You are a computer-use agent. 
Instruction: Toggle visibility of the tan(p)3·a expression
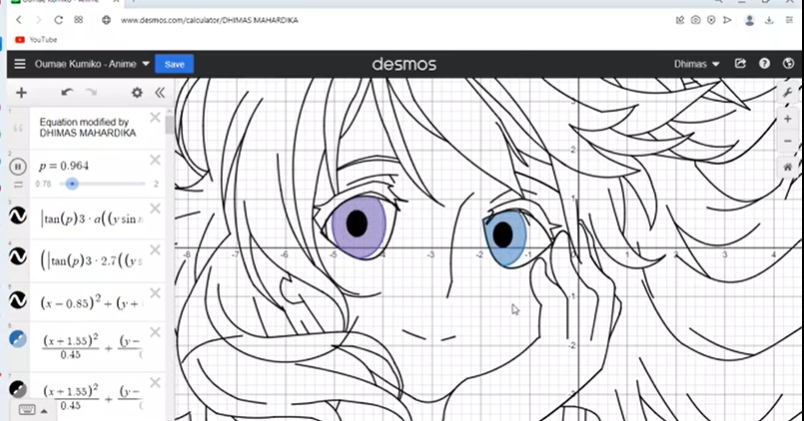tap(18, 216)
